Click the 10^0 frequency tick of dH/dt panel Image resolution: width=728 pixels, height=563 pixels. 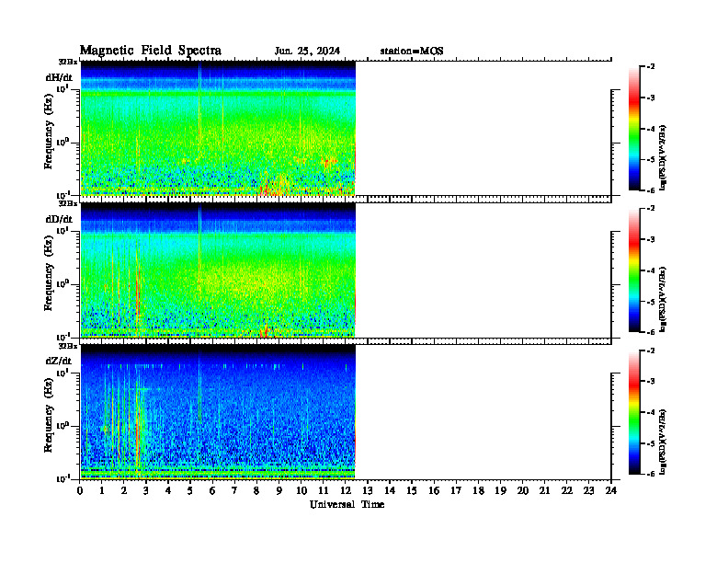click(x=63, y=142)
